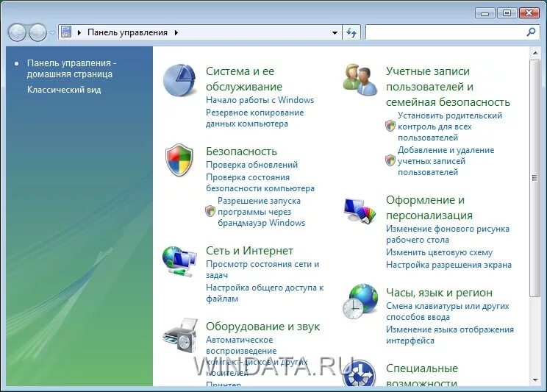This screenshot has height=392, width=547.
Task: Maximize the Control Panel window
Action: point(507,13)
